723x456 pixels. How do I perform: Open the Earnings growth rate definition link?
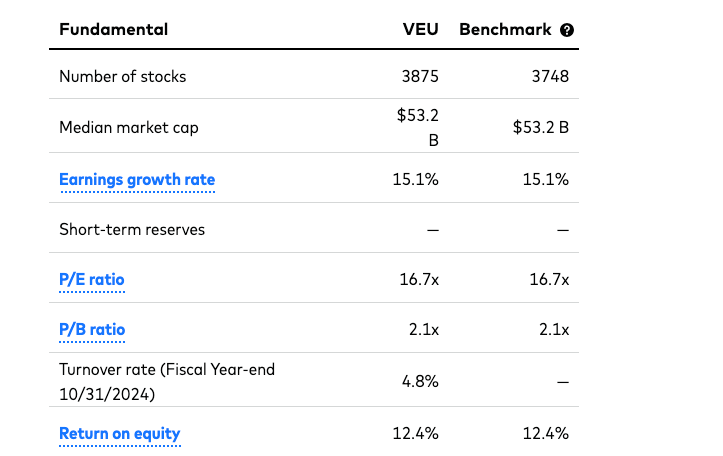(137, 180)
